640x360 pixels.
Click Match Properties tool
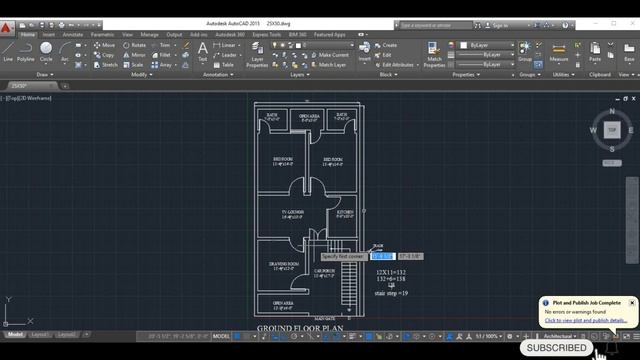[434, 55]
